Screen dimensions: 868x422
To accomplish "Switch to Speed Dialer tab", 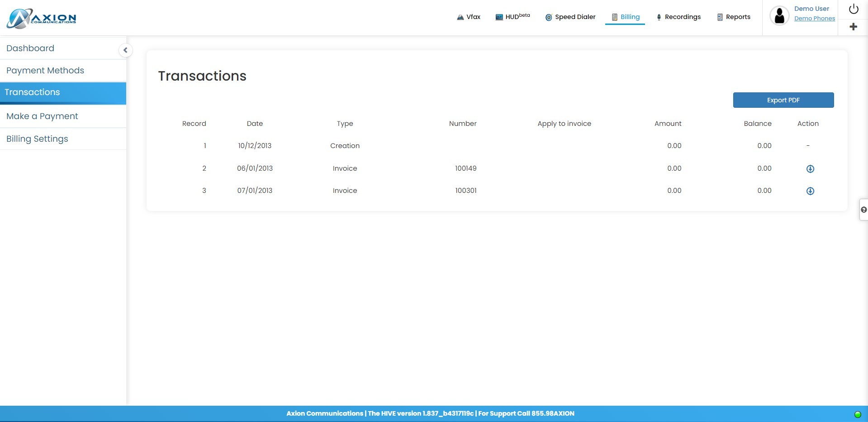I will 570,17.
